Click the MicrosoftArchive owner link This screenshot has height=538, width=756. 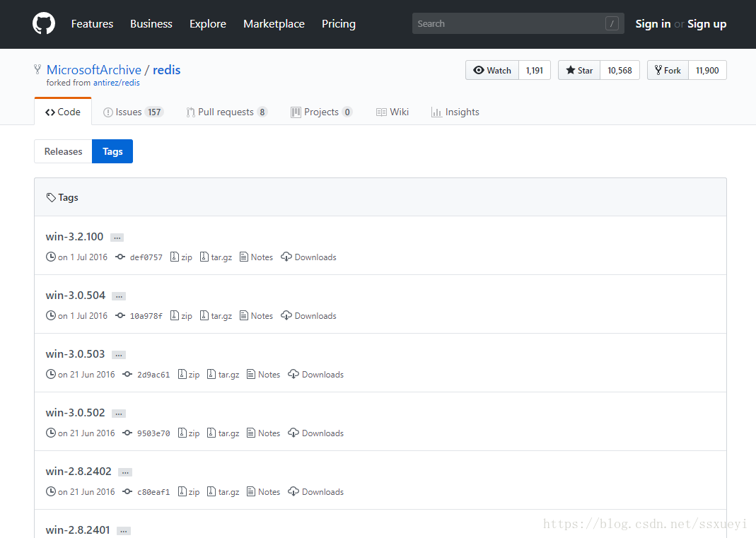point(94,70)
